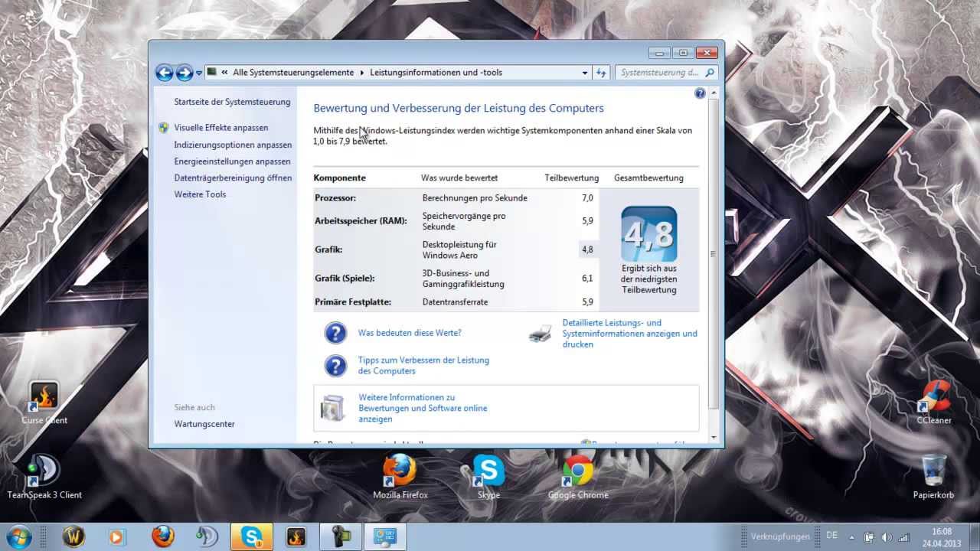Click question icon beside Tipps zum Verbessern
The height and width of the screenshot is (551, 980).
335,366
